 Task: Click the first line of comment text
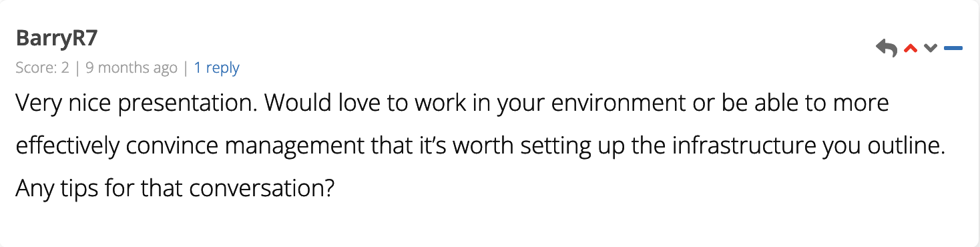pyautogui.click(x=453, y=104)
